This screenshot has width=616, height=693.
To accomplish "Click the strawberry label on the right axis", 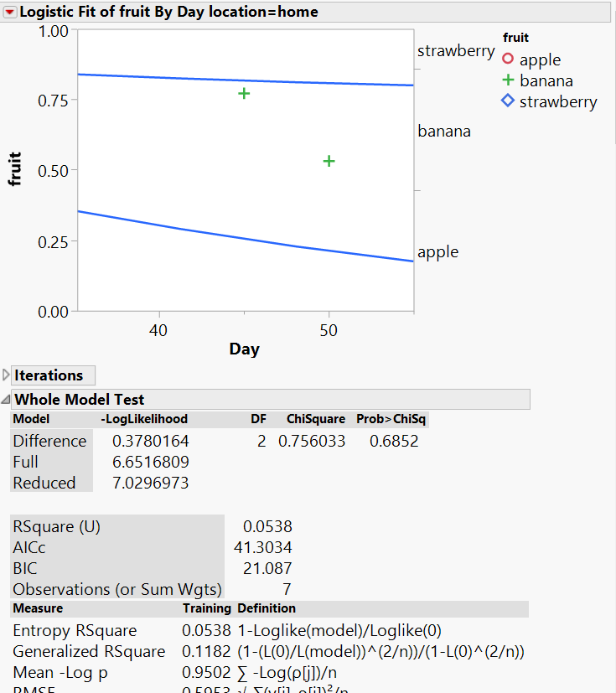I will pos(456,51).
